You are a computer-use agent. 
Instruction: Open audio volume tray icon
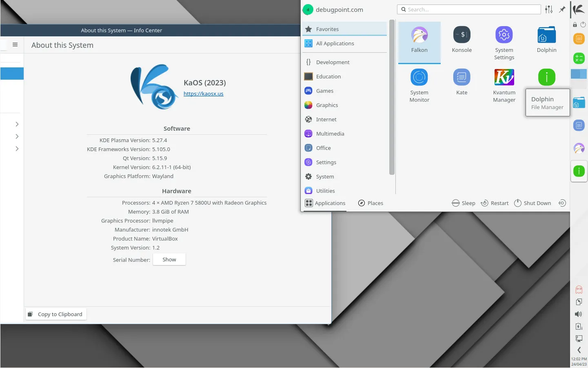[579, 314]
